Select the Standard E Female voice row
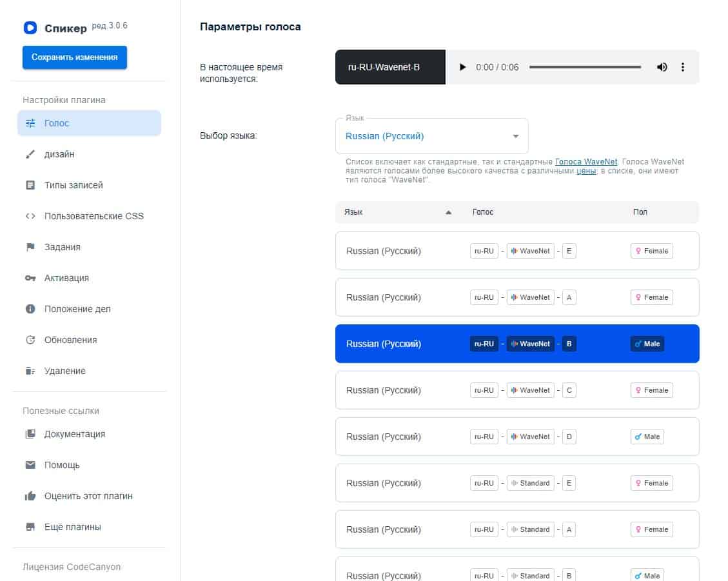The width and height of the screenshot is (728, 581). (517, 483)
